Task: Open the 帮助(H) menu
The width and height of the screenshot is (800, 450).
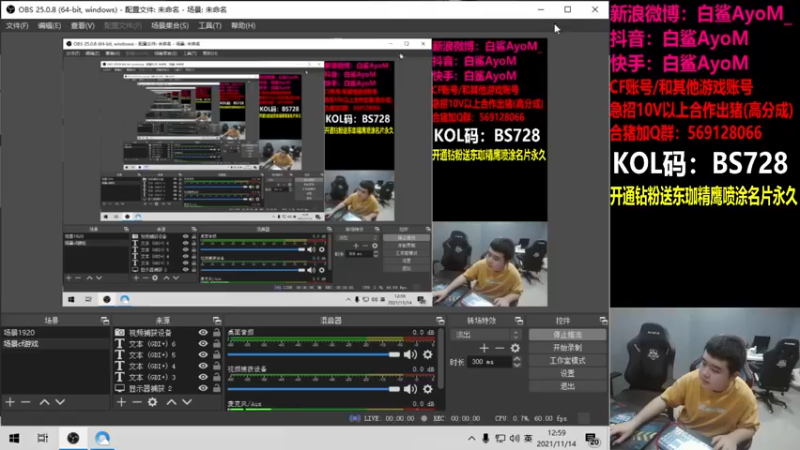Action: [243, 26]
